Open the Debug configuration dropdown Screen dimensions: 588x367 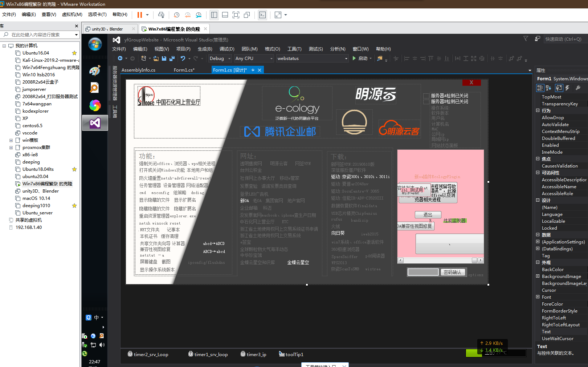click(x=220, y=59)
